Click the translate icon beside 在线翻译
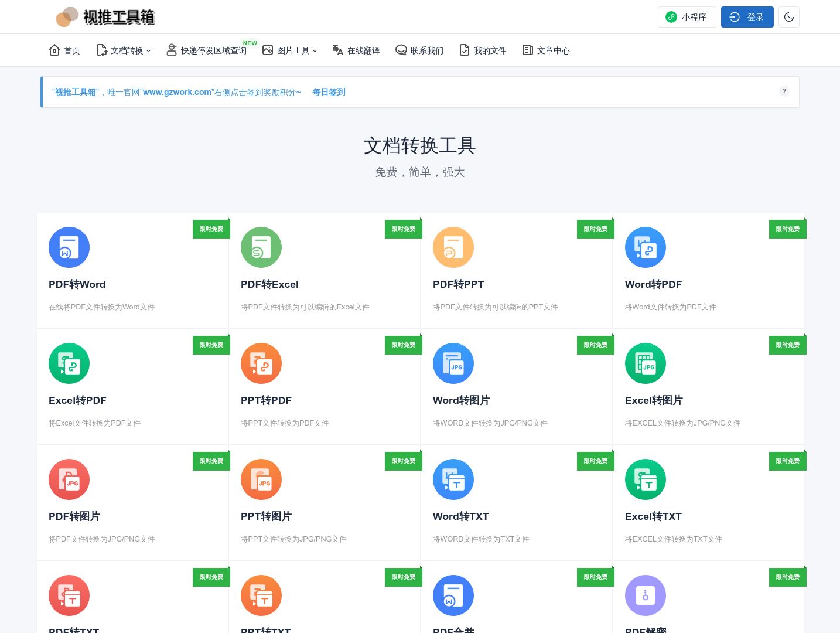Screen dimensions: 840x633 (x=337, y=50)
